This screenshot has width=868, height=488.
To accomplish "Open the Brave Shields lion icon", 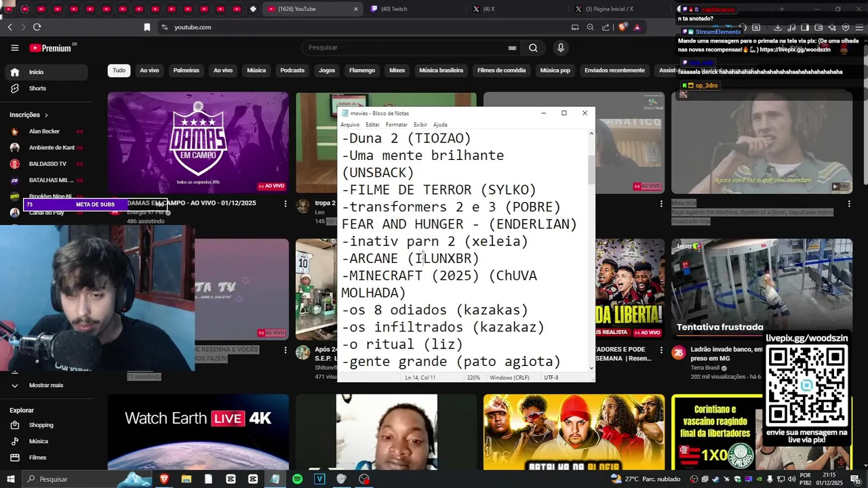I will point(623,27).
